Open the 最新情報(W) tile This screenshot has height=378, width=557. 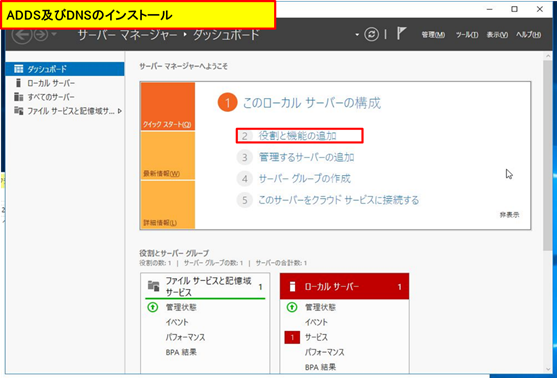coord(168,156)
